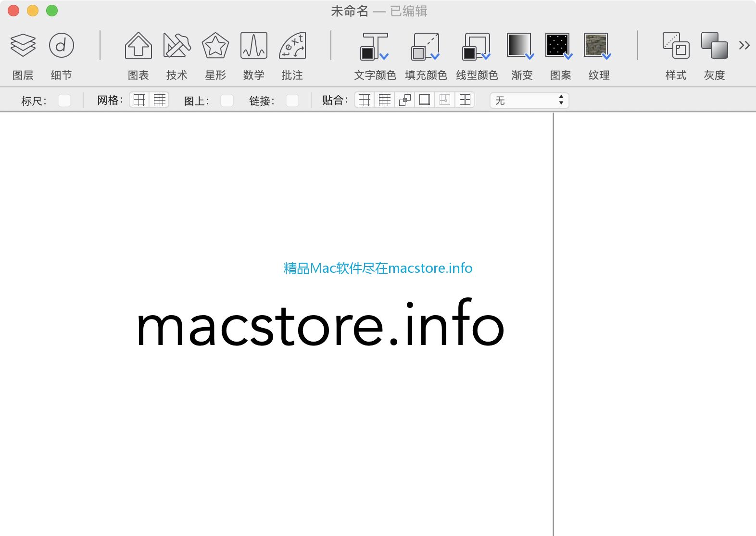Image resolution: width=756 pixels, height=536 pixels.
Task: Click the 渐变 gradient swatch
Action: pos(519,45)
